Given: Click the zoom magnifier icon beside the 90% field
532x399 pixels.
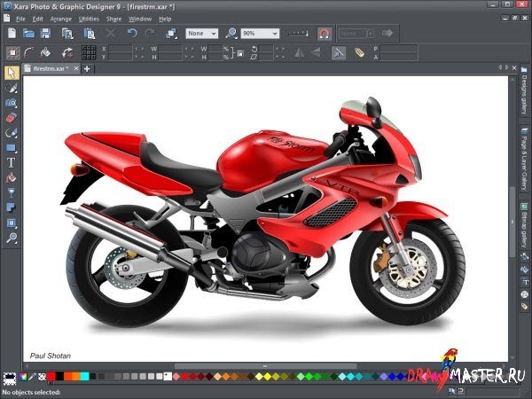Looking at the screenshot, I should coord(231,34).
